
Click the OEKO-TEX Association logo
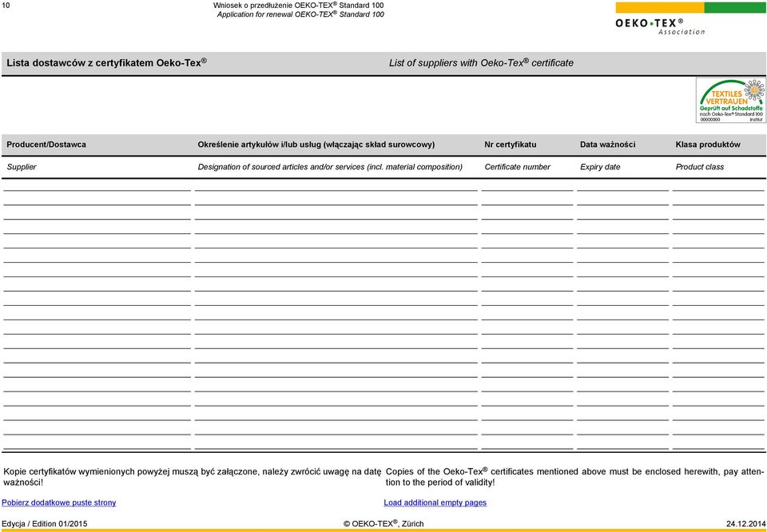pyautogui.click(x=690, y=19)
